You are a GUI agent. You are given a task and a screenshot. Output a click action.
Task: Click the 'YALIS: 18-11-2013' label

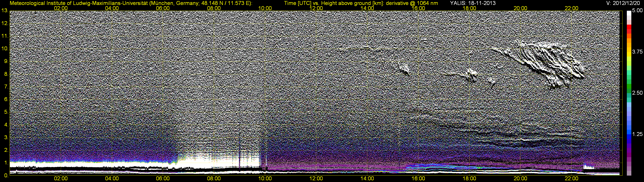[x=473, y=3]
